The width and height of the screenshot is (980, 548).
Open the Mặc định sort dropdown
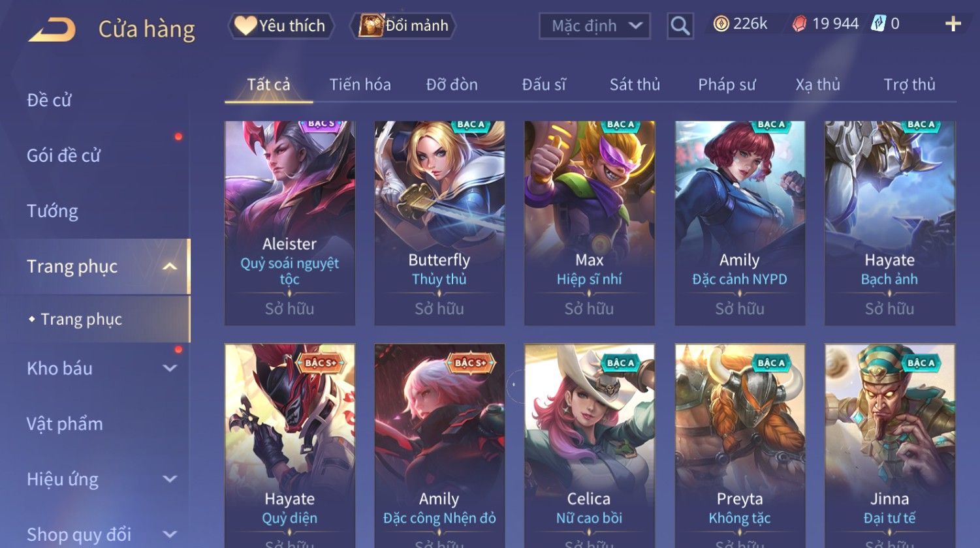click(595, 26)
